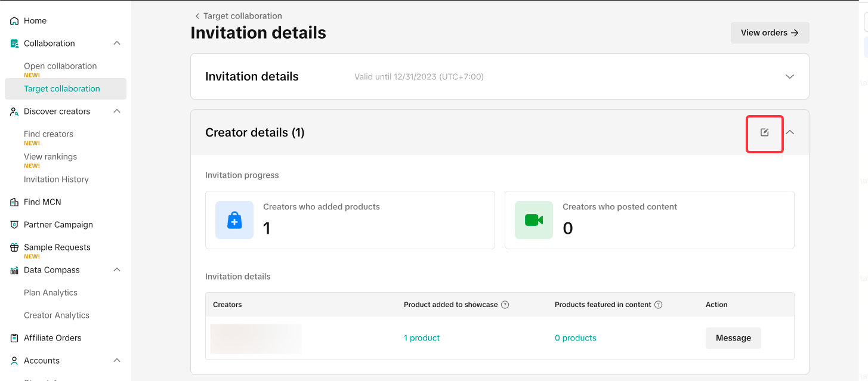This screenshot has height=381, width=868.
Task: Click the Sample Requests gift icon
Action: [14, 247]
